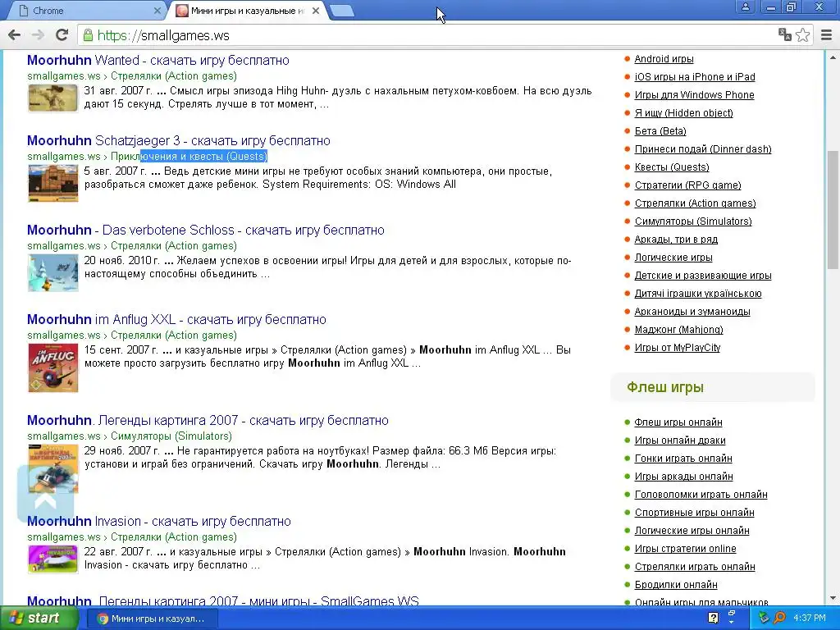This screenshot has height=630, width=840.
Task: Open Стратегии (RPG game) link
Action: click(688, 185)
